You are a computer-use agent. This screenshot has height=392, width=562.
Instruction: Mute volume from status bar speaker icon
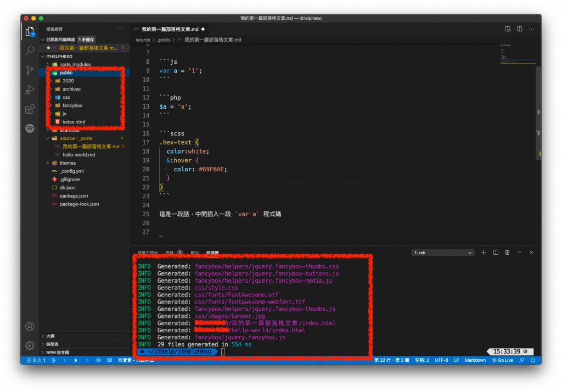pyautogui.click(x=98, y=361)
